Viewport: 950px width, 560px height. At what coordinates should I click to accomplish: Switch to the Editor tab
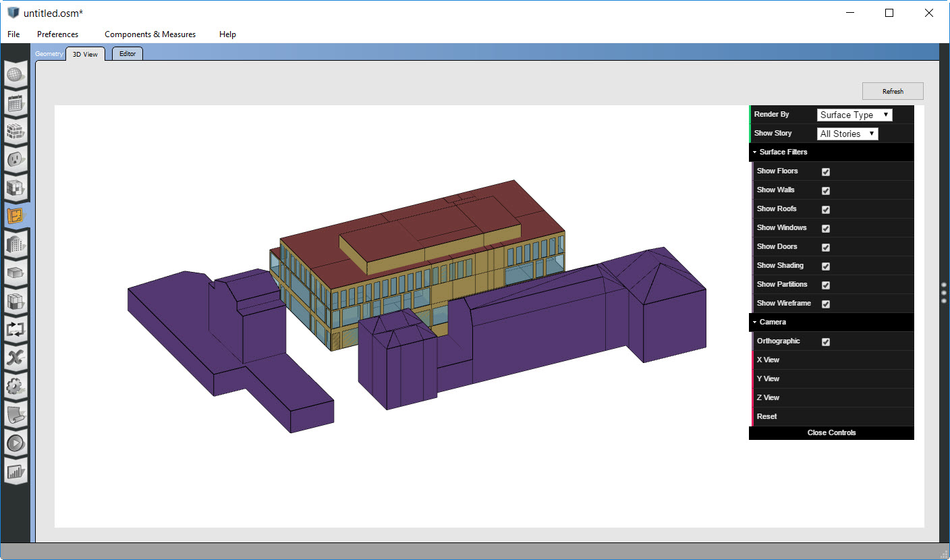click(127, 53)
